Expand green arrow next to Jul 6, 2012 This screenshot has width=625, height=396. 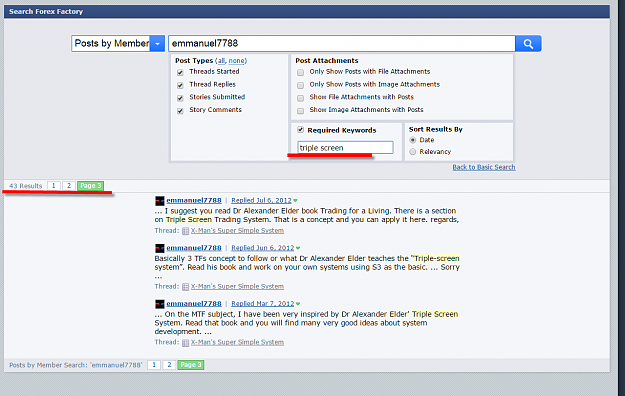295,201
